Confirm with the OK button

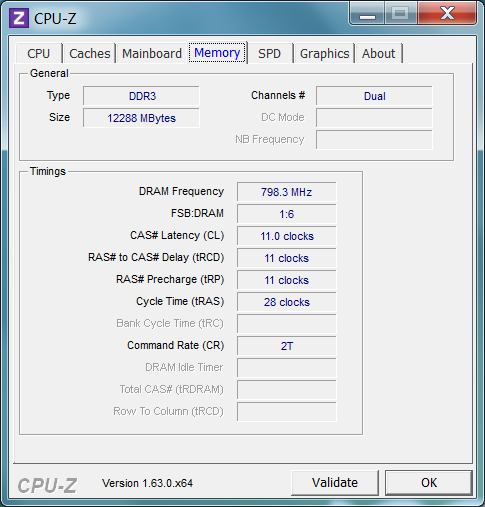(429, 483)
